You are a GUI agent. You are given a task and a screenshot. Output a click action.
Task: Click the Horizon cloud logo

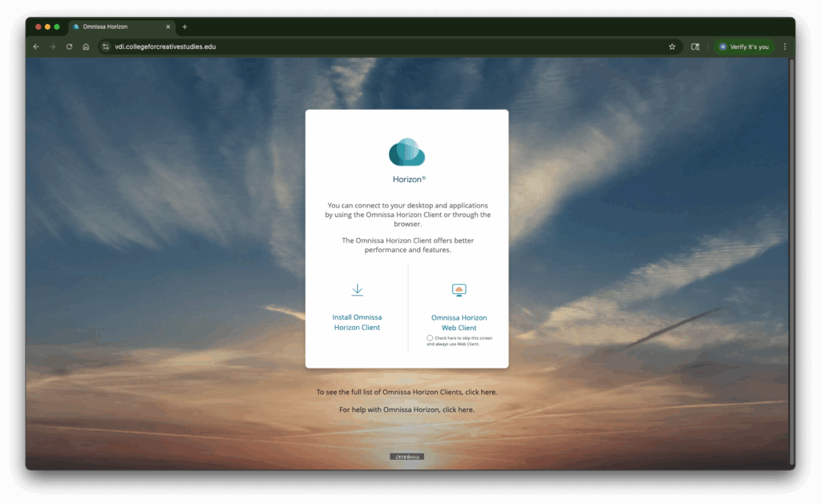click(x=406, y=152)
